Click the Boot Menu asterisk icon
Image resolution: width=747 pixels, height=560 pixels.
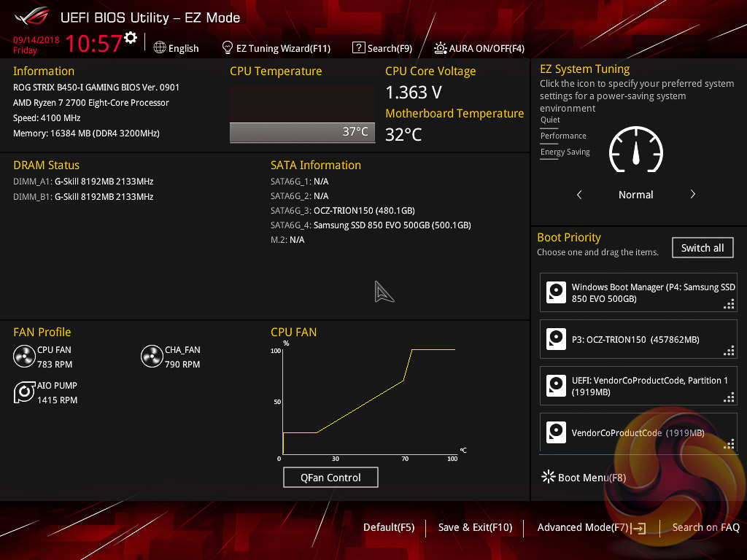(549, 477)
